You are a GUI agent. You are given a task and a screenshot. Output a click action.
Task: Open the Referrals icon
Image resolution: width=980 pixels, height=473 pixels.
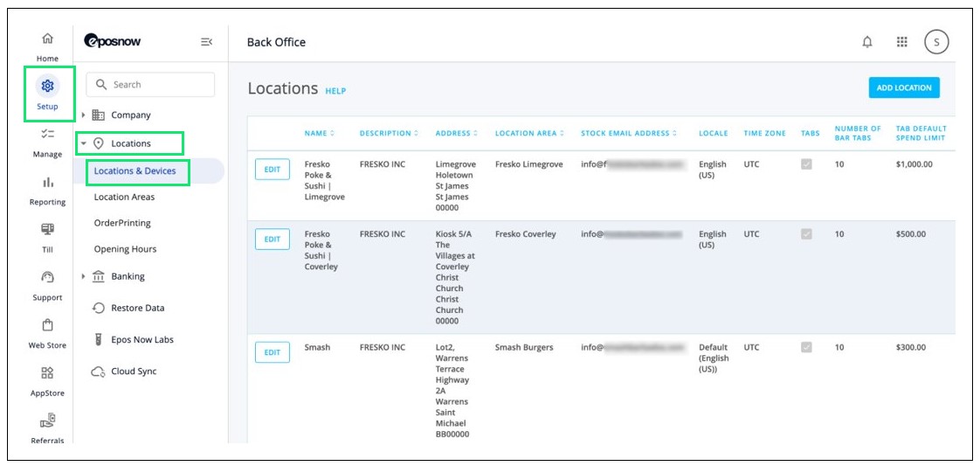47,421
